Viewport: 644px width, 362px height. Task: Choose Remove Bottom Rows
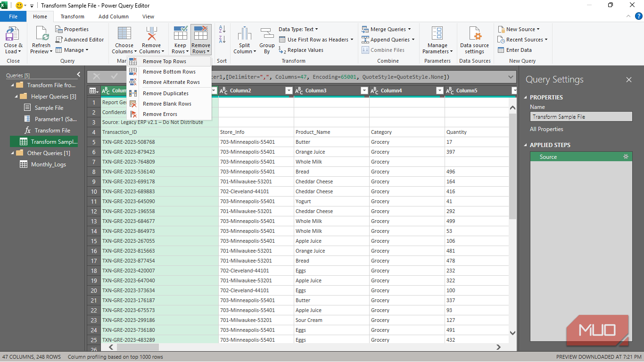point(169,72)
